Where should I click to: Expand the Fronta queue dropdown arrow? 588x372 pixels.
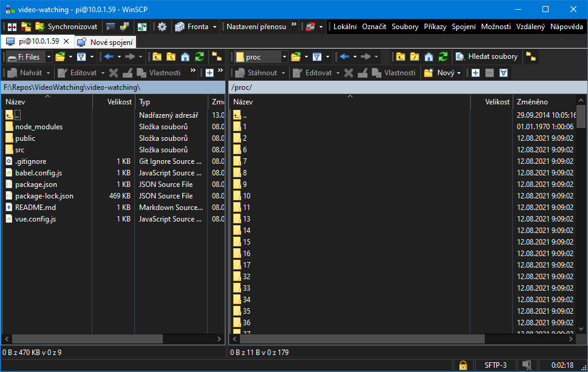pyautogui.click(x=214, y=27)
